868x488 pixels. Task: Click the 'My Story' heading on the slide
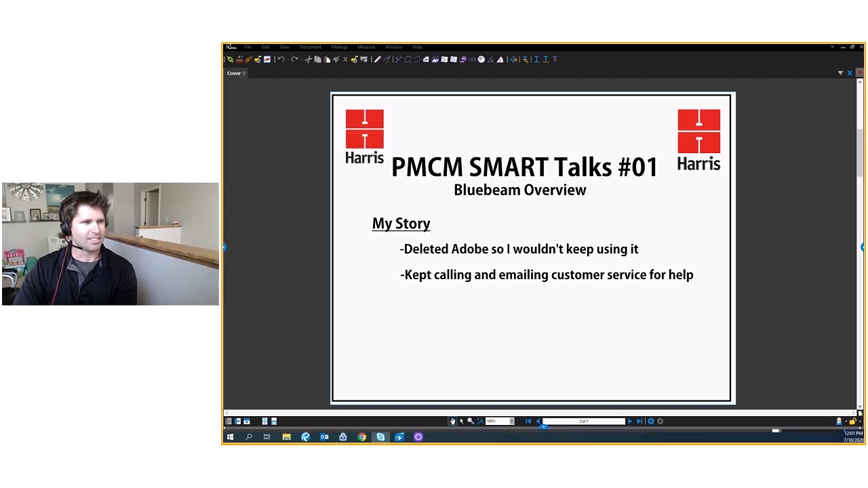(x=401, y=224)
